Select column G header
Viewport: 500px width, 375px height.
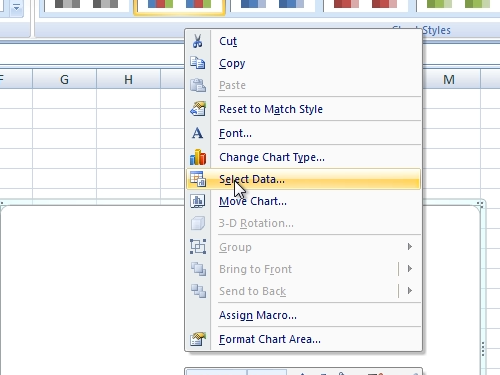click(x=64, y=79)
